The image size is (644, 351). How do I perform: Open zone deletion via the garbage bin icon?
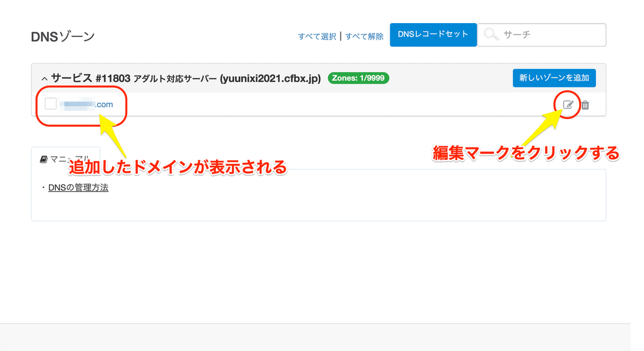coord(585,105)
